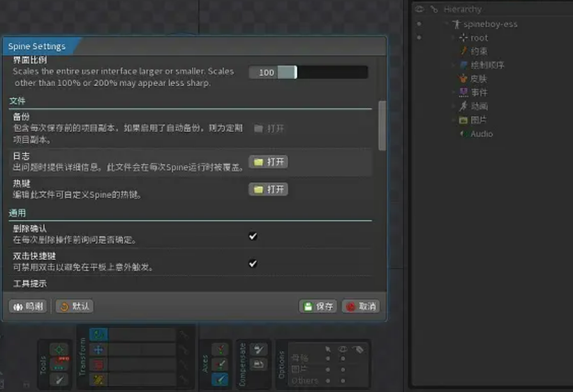Select the Weights tool marked PRO

[59, 364]
